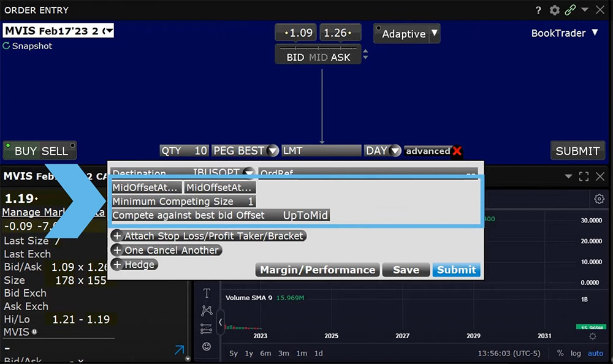Open chart settings gear icon

coord(599,199)
